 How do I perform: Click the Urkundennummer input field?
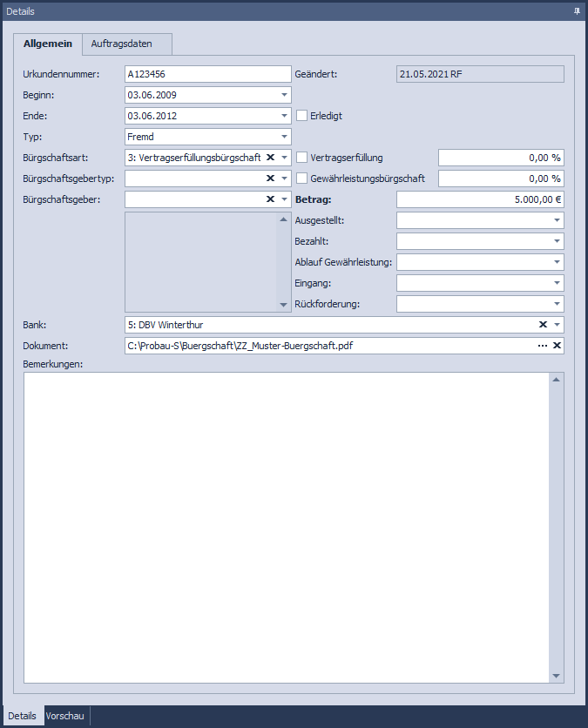point(207,74)
